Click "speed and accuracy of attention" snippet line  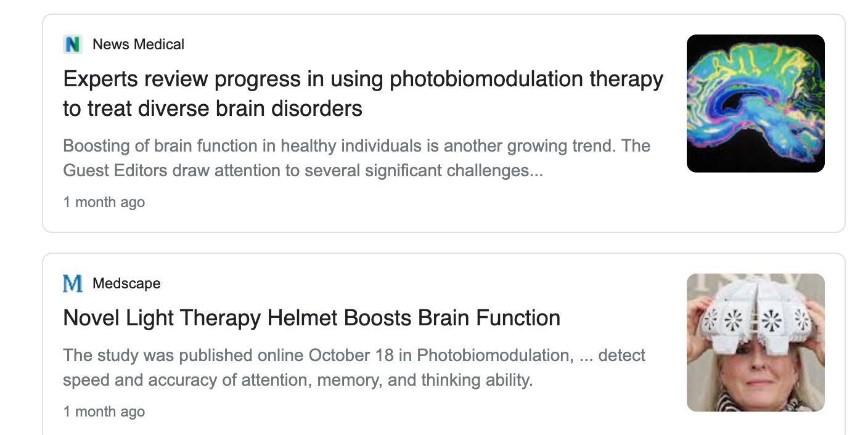click(x=297, y=380)
